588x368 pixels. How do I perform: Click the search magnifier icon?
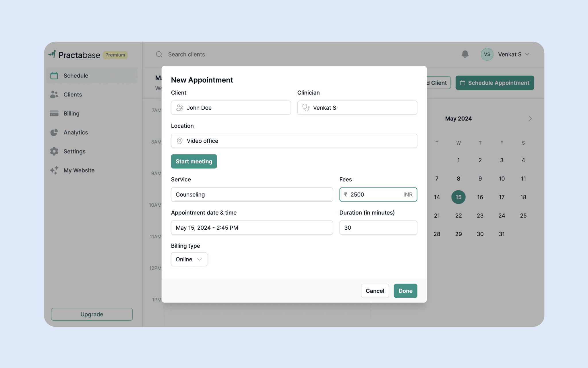click(159, 54)
